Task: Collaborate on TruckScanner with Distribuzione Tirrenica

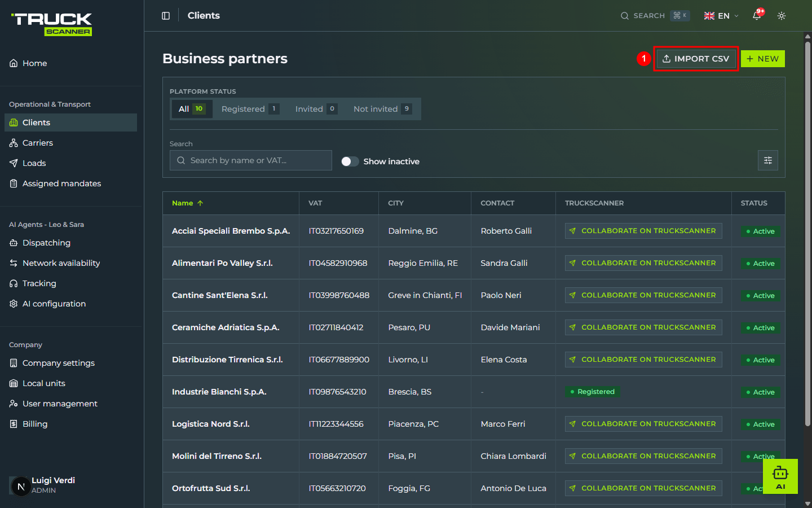Action: [643, 360]
